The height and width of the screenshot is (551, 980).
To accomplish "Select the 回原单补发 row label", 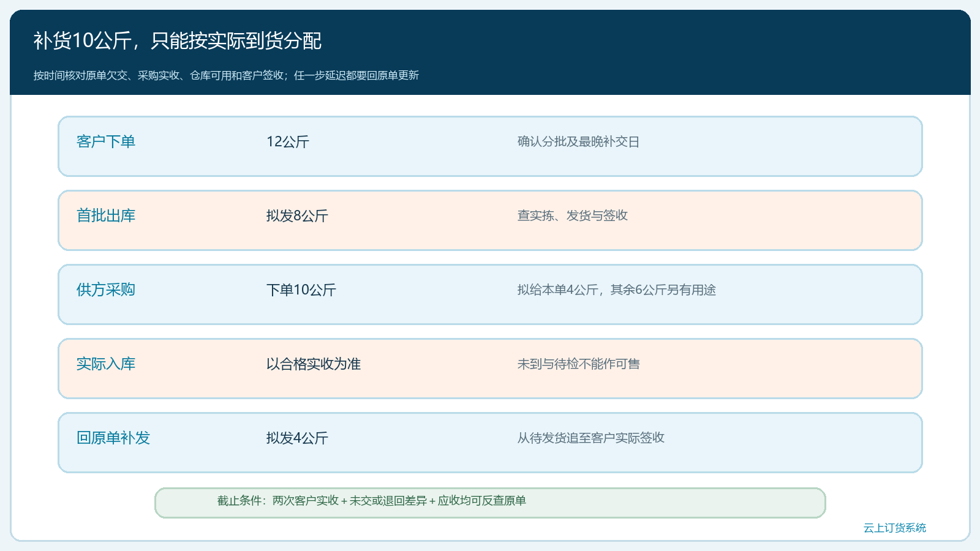I will (x=113, y=438).
